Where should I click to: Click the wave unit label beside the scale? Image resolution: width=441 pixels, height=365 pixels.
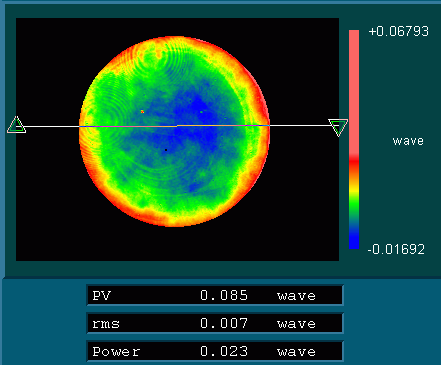(x=408, y=141)
